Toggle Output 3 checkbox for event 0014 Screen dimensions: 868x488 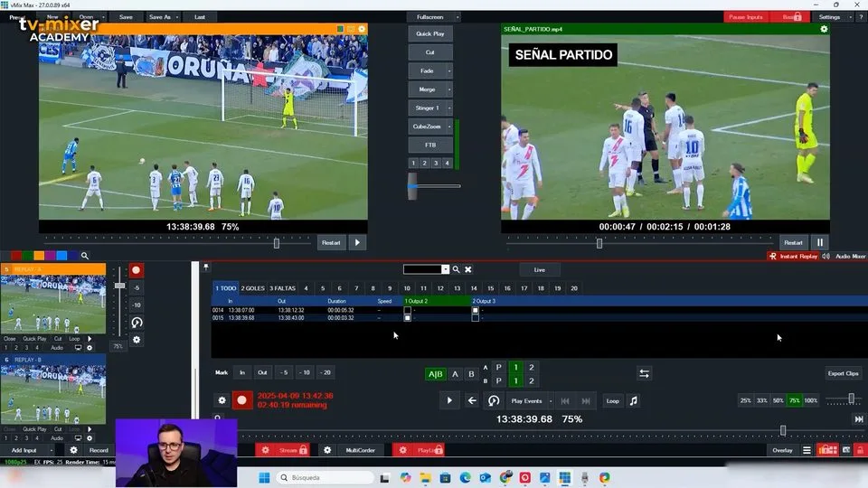pos(475,310)
